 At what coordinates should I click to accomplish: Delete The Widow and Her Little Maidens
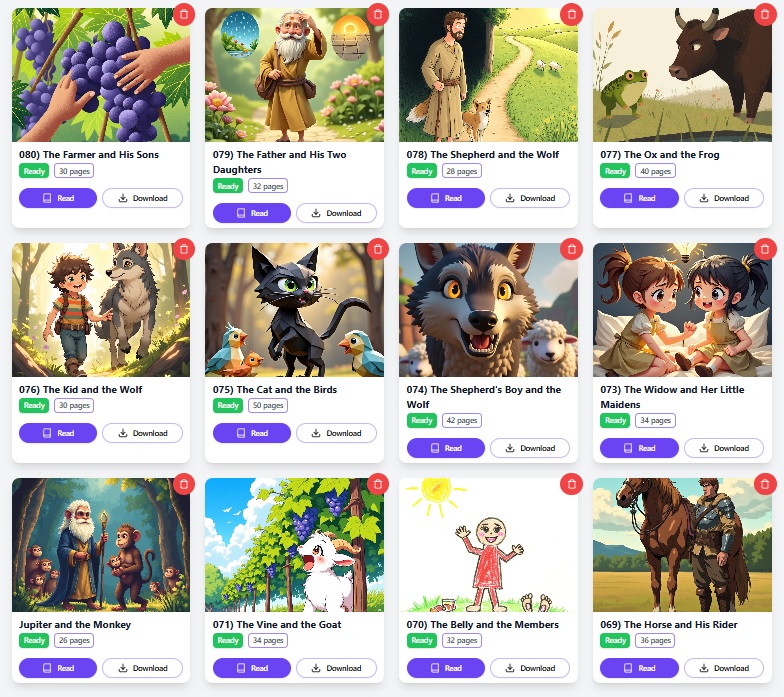tap(765, 249)
